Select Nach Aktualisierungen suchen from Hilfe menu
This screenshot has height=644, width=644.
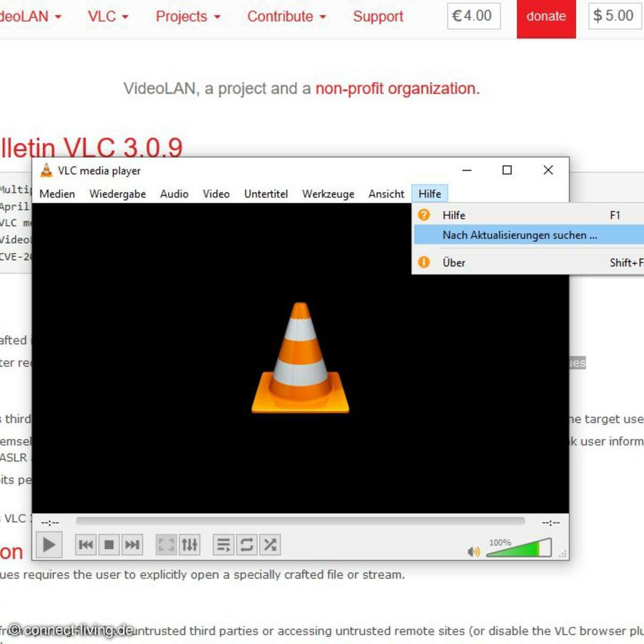pos(518,235)
